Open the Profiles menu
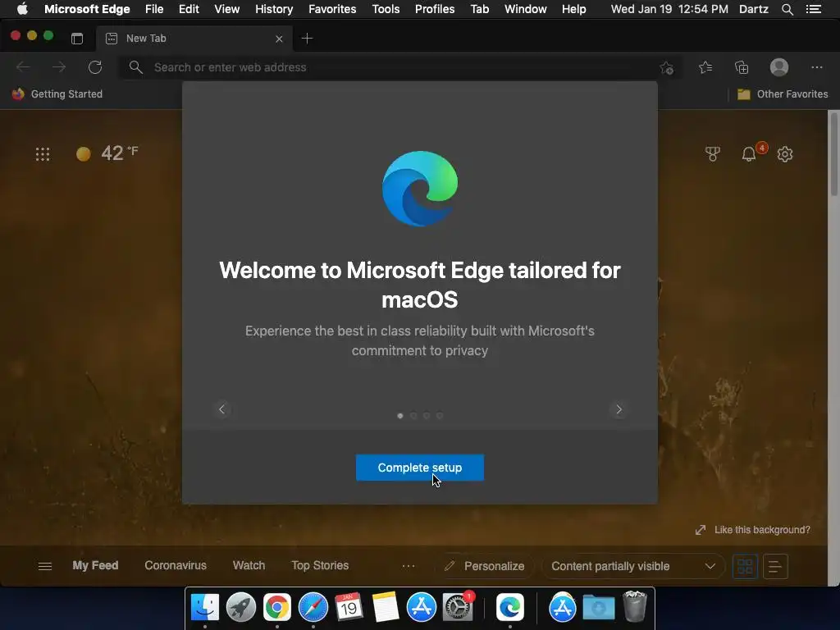Viewport: 840px width, 630px height. 435,9
